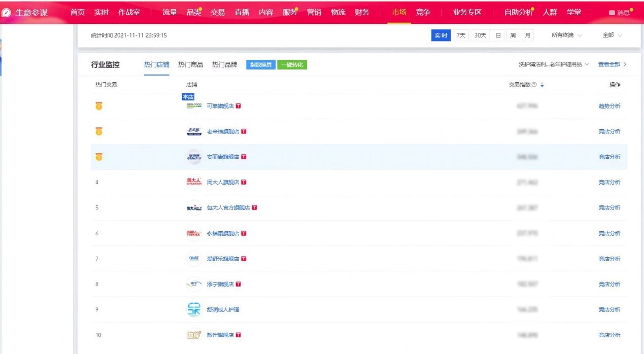
Task: Expand the 全部 dropdown
Action: click(x=612, y=36)
